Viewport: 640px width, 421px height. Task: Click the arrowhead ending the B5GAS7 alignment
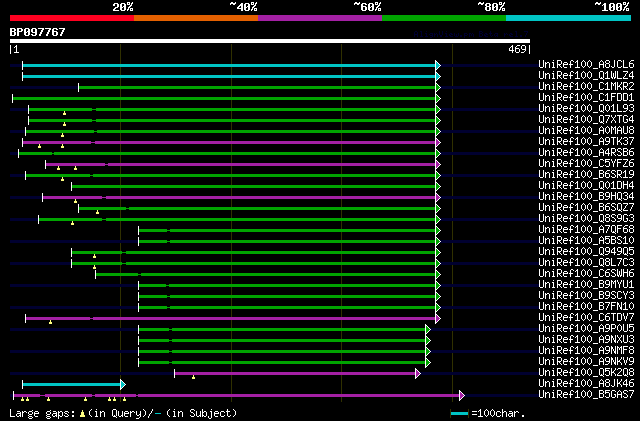[462, 395]
